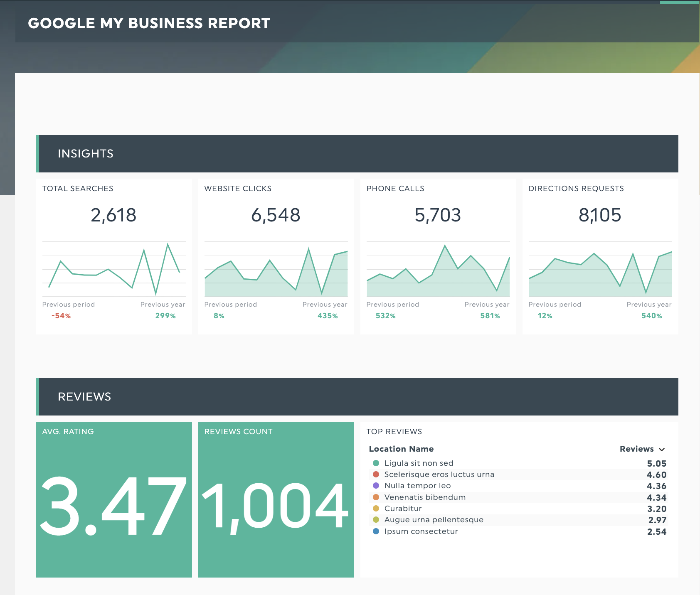The height and width of the screenshot is (595, 700).
Task: Click the 4.60 reviews value
Action: coord(656,475)
